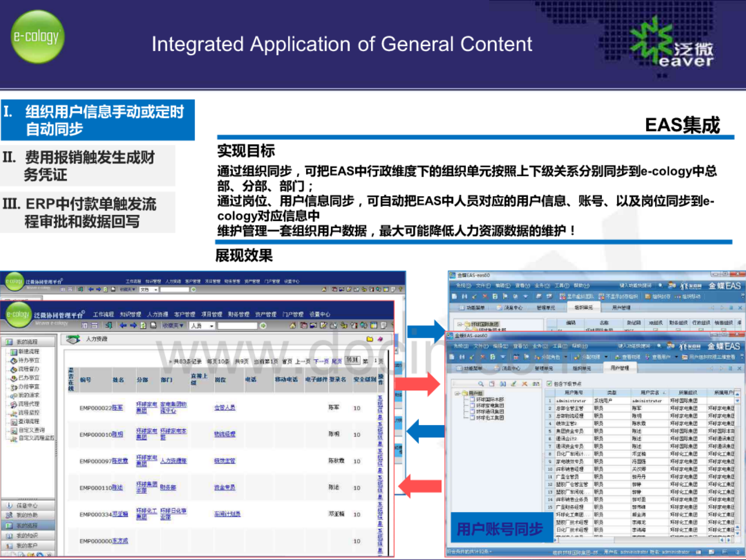Click the search magnifier in front EAS menu bar
Image resolution: width=746 pixels, height=560 pixels.
[x=659, y=346]
